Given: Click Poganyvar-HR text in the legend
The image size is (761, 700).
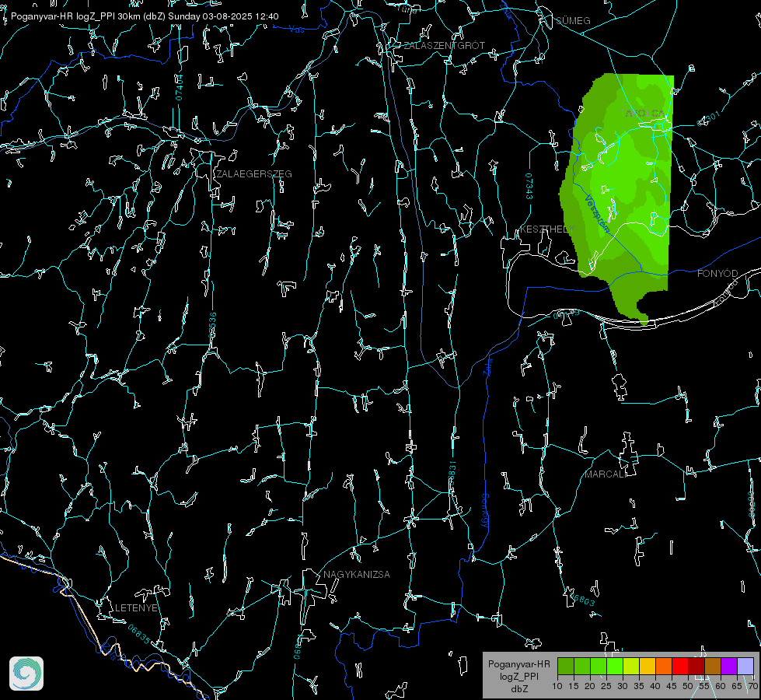Looking at the screenshot, I should coord(518,664).
